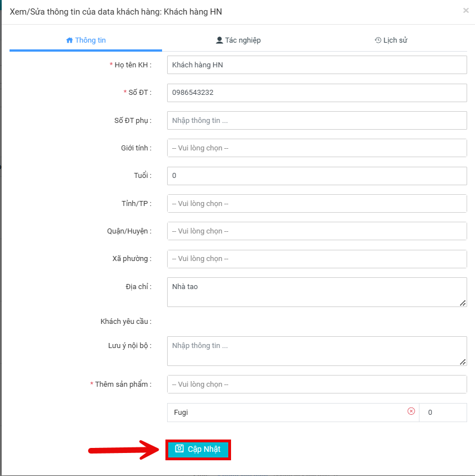
Task: View the Lịch sử history tab
Action: tap(391, 40)
